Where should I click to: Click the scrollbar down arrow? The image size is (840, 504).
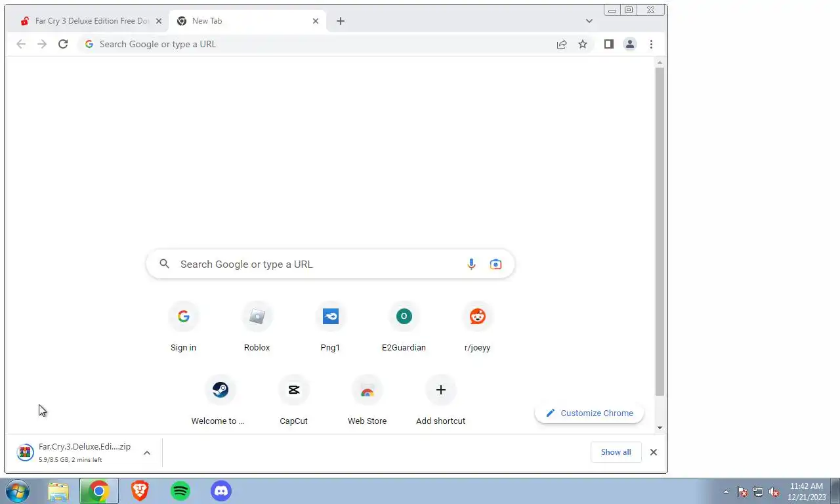pos(660,428)
